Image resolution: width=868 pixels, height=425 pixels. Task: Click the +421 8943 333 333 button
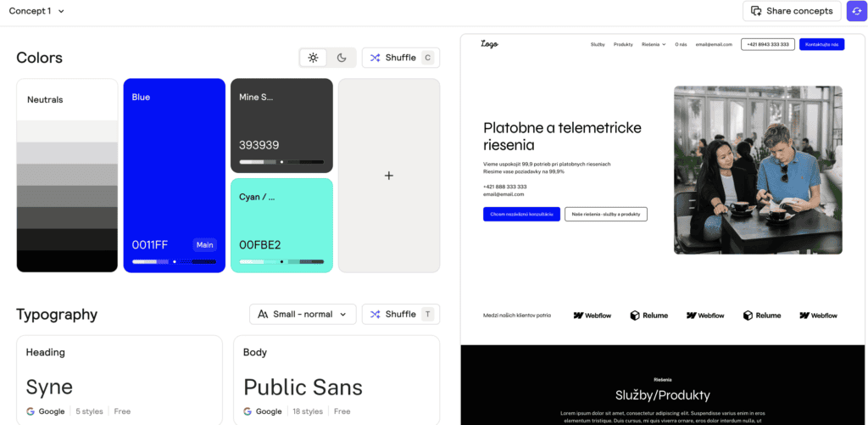point(768,44)
